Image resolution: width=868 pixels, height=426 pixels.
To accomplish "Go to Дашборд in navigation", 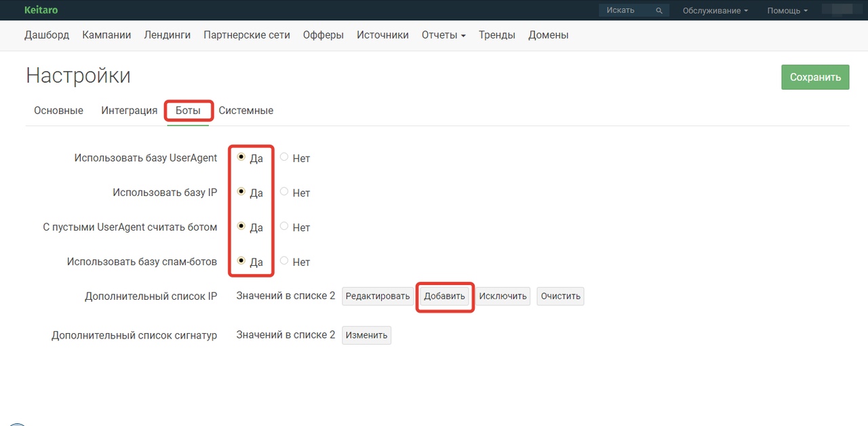I will (47, 35).
